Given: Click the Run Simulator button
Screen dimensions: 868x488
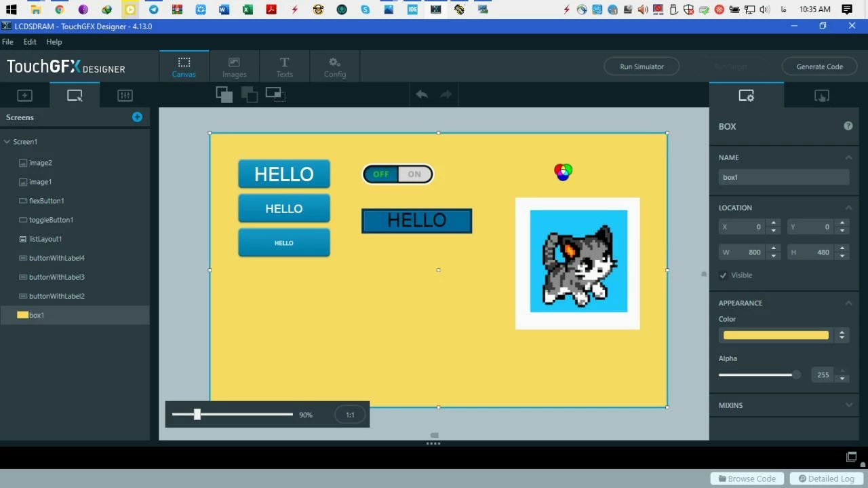Looking at the screenshot, I should [x=642, y=67].
